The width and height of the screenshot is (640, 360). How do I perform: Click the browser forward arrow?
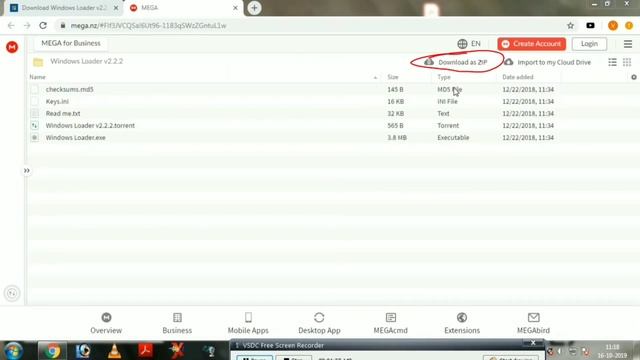pos(27,25)
